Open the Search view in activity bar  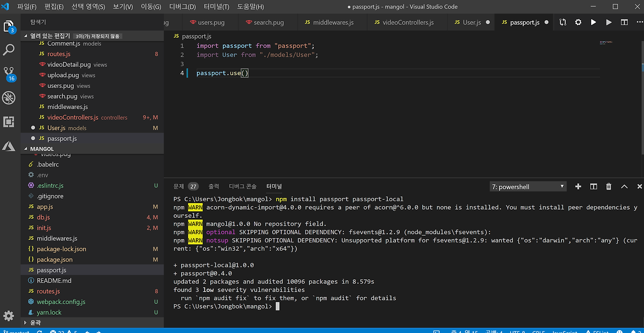click(9, 50)
